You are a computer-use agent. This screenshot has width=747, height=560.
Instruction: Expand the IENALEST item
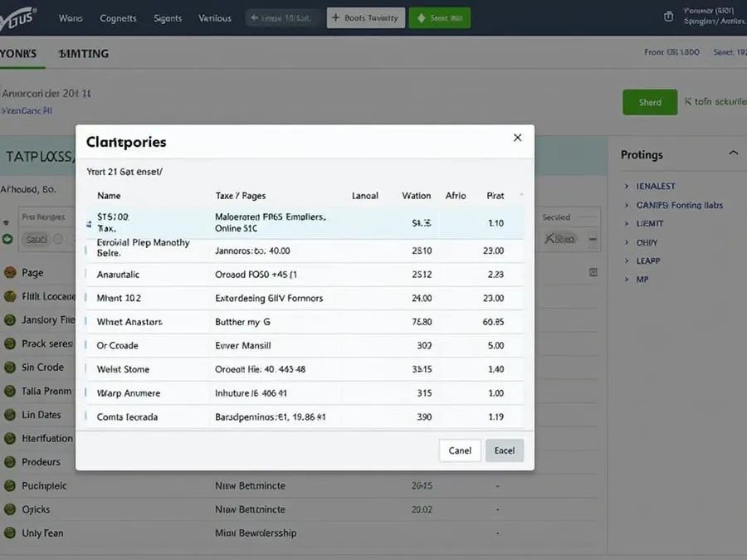tap(656, 186)
